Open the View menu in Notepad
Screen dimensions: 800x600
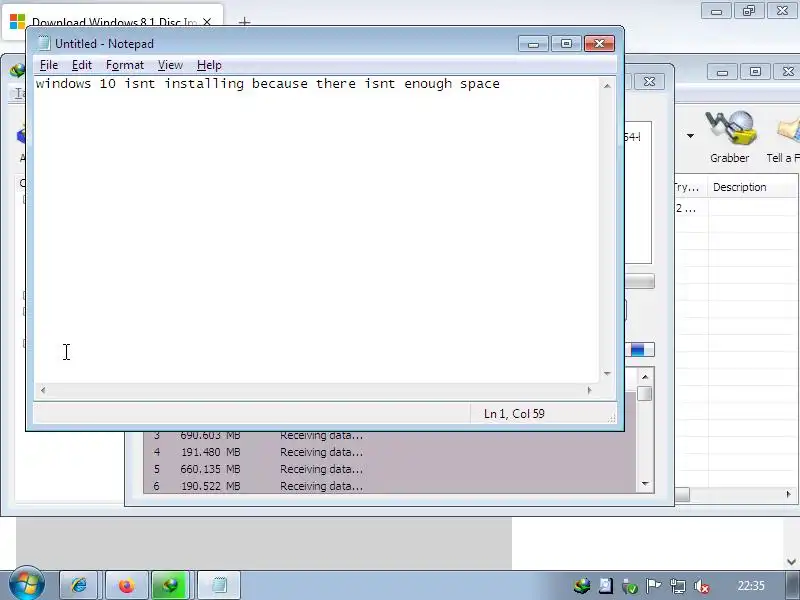click(170, 65)
